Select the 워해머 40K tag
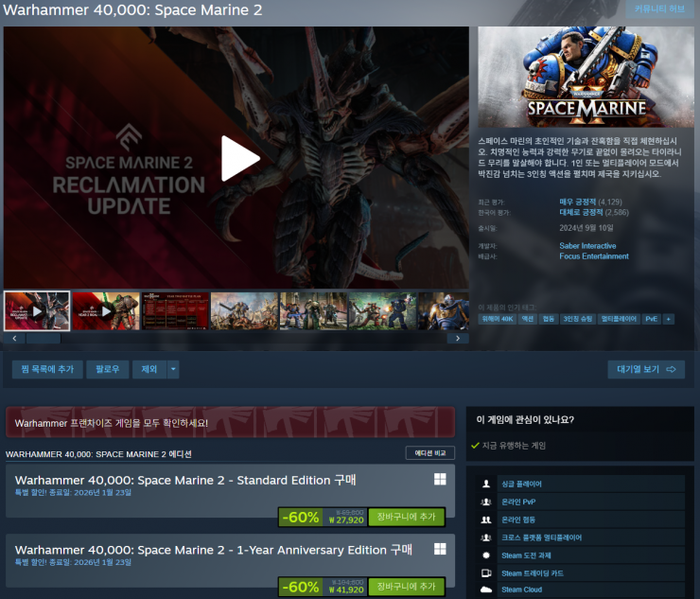This screenshot has height=599, width=700. tap(496, 319)
